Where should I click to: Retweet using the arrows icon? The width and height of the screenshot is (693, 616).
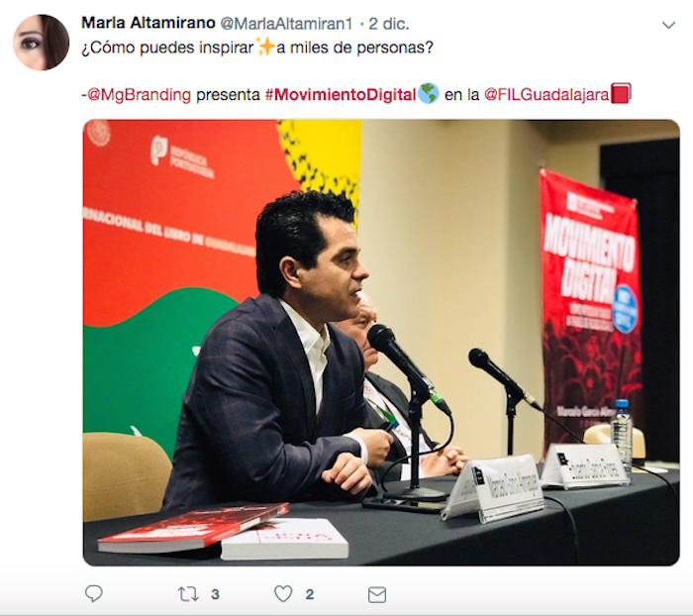point(188,594)
